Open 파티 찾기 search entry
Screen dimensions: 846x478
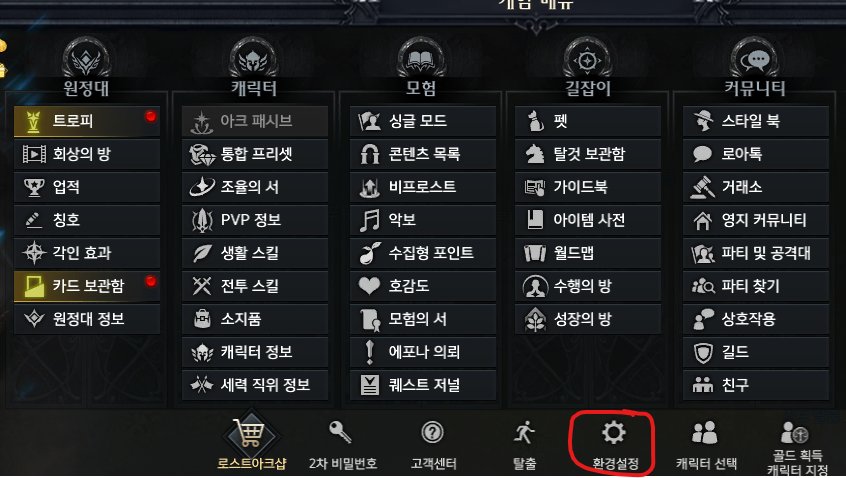point(755,286)
